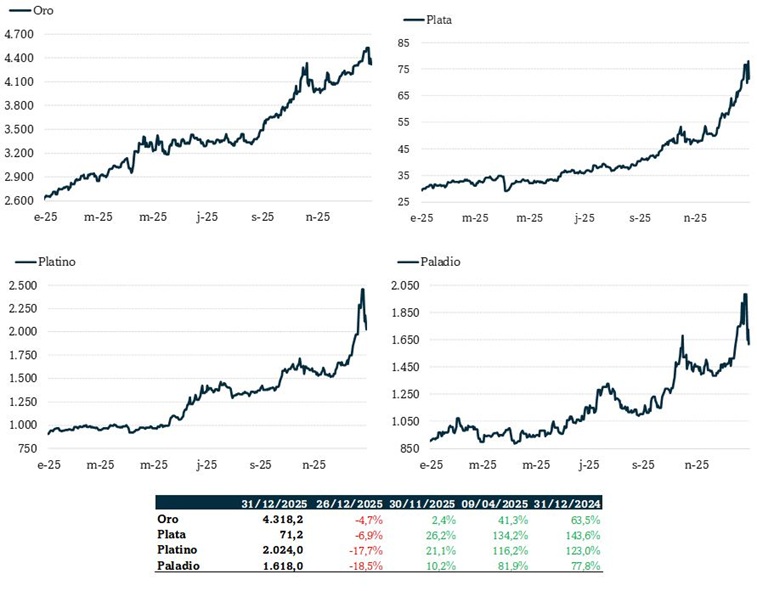Click the Platino chart legend label
Screen dimensions: 757x591
[58, 261]
